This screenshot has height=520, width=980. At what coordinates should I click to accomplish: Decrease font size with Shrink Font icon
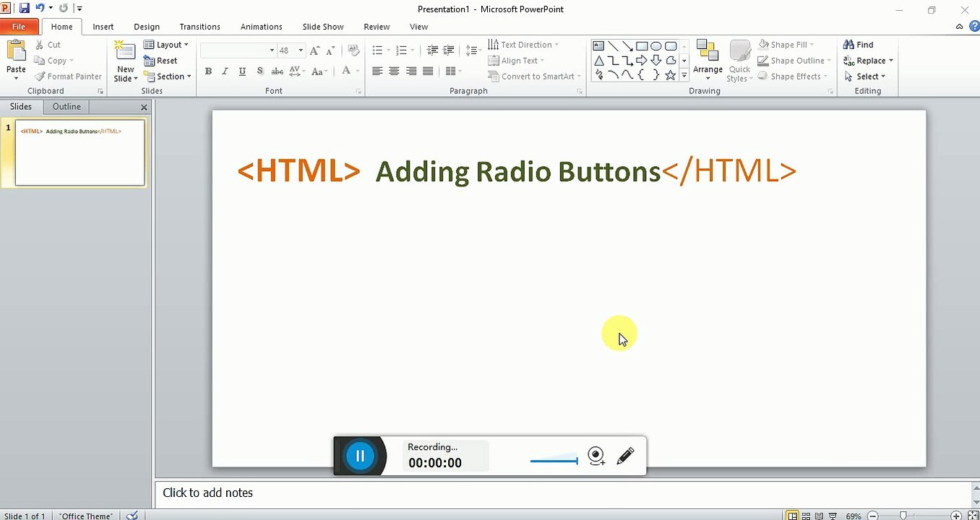click(x=330, y=51)
